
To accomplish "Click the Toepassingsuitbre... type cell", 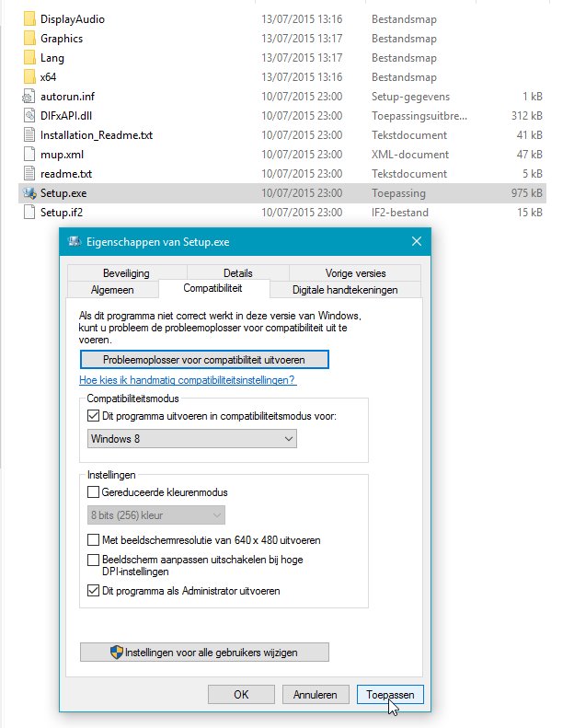I will coord(419,116).
